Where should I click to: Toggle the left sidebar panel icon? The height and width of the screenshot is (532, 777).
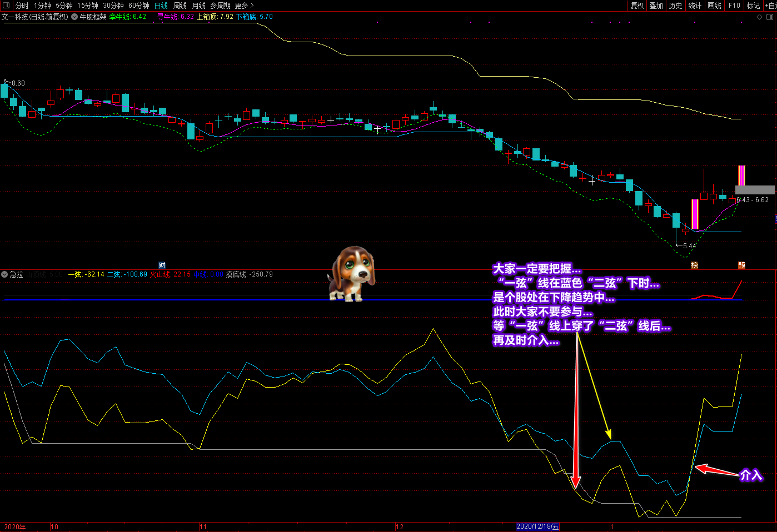click(6, 6)
